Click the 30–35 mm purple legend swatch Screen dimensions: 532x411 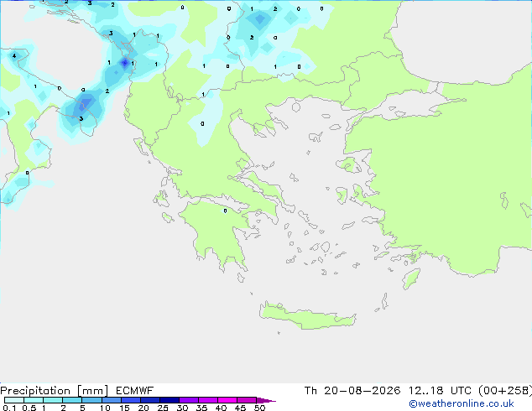[x=189, y=400]
